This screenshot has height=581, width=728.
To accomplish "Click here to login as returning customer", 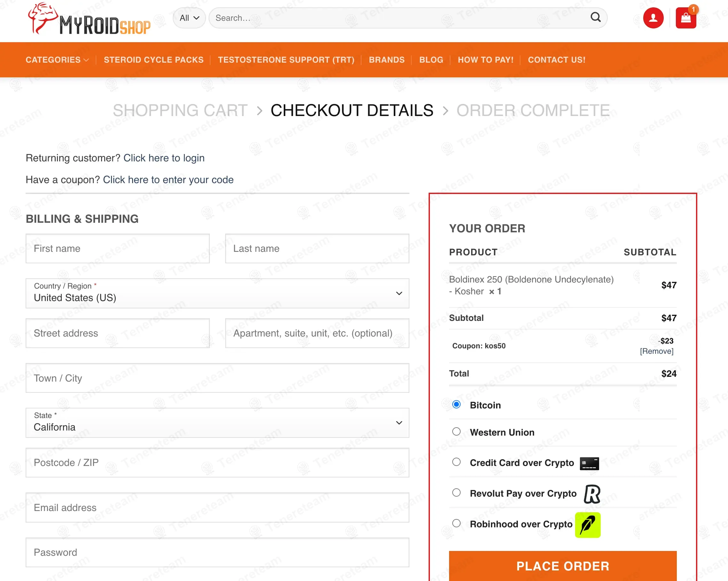I will tap(164, 158).
